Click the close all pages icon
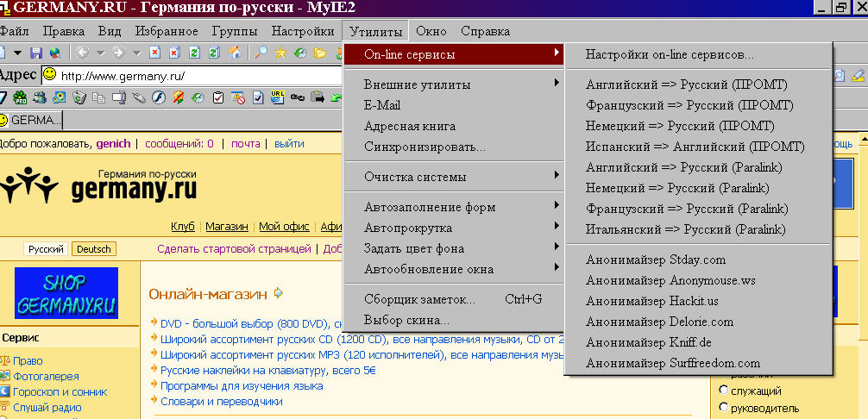868x419 pixels. (175, 53)
